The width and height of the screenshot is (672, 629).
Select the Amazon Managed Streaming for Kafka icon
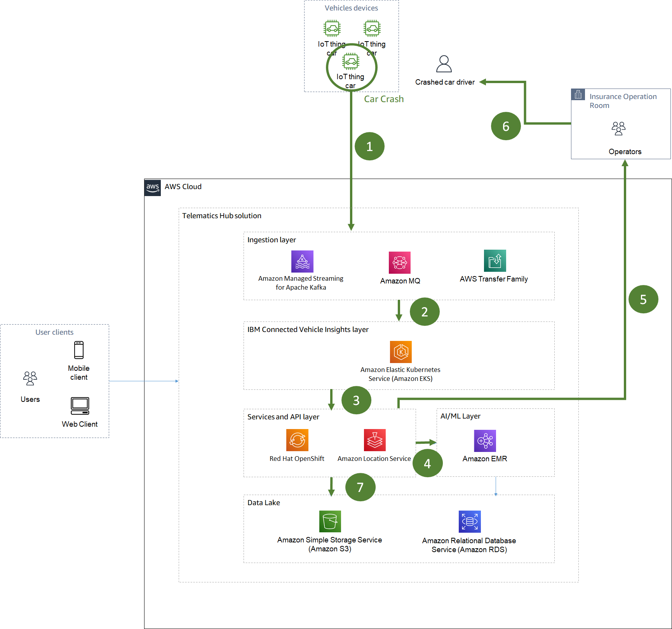[302, 261]
